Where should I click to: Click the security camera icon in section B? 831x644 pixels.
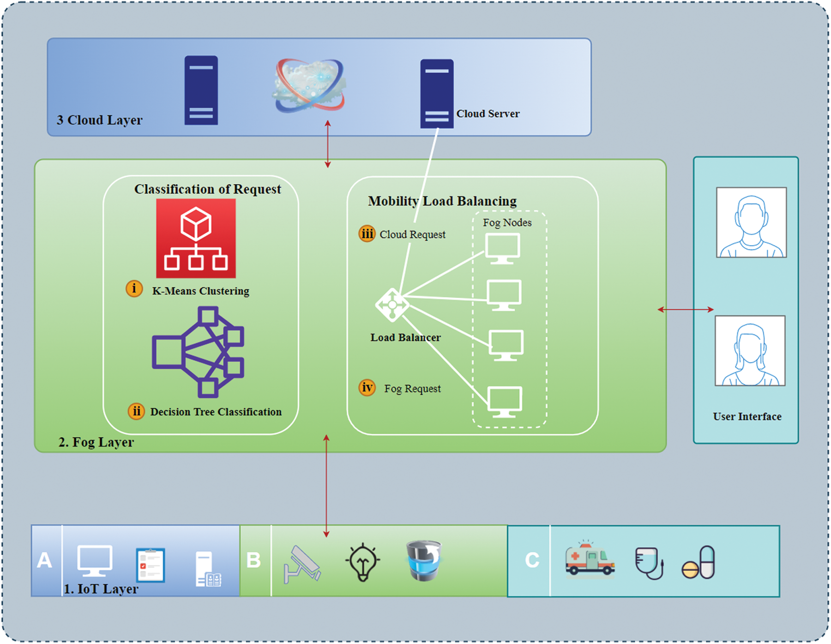pyautogui.click(x=302, y=565)
